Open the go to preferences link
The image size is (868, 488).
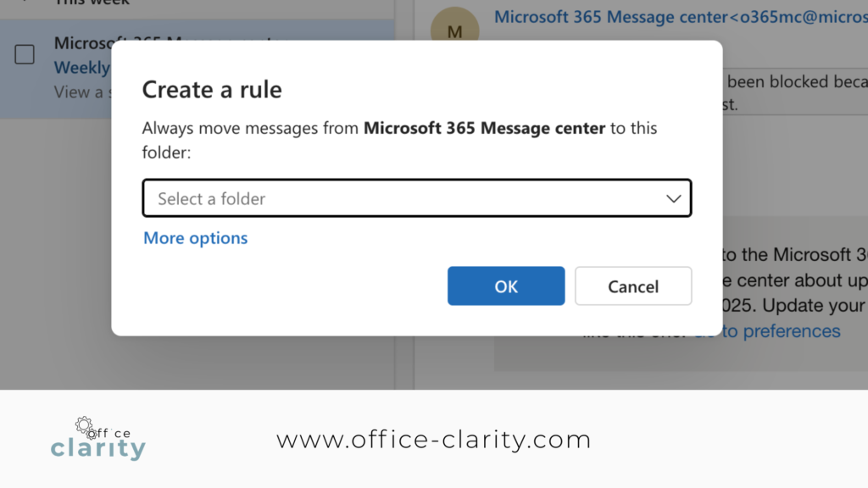coord(782,331)
